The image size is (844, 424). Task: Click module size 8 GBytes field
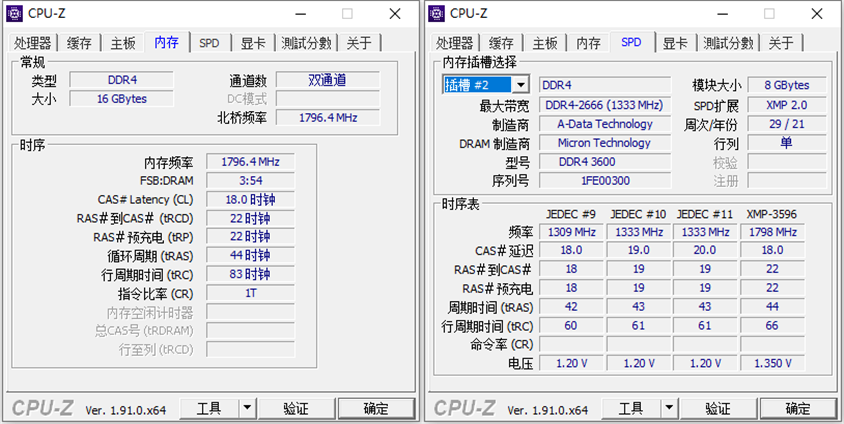pyautogui.click(x=787, y=85)
